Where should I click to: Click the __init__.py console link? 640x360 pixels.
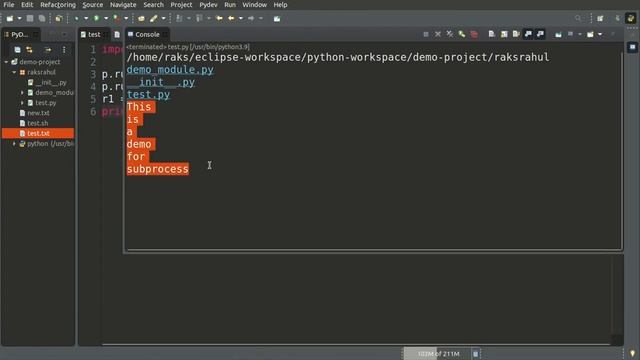[161, 82]
